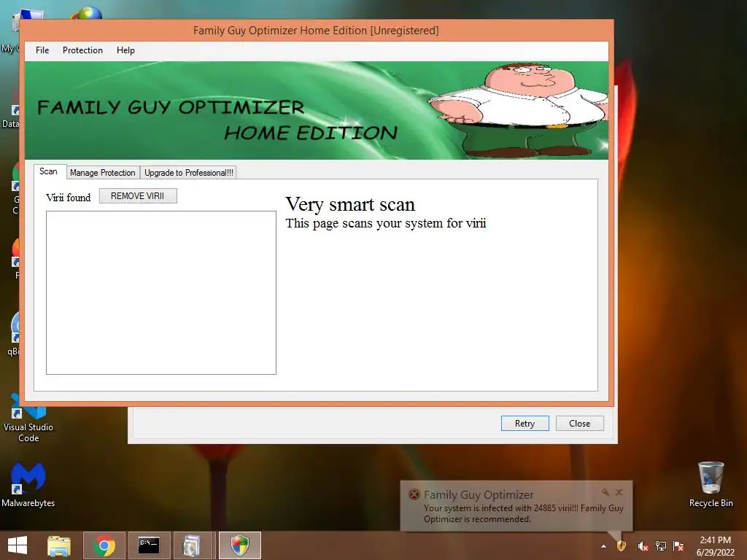Click the installer package taskbar icon
The width and height of the screenshot is (747, 560).
[x=193, y=545]
